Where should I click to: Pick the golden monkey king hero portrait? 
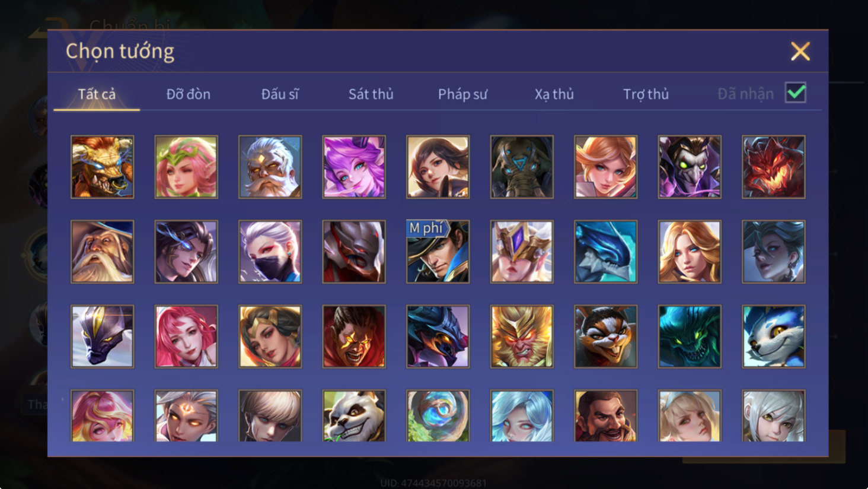(x=522, y=336)
